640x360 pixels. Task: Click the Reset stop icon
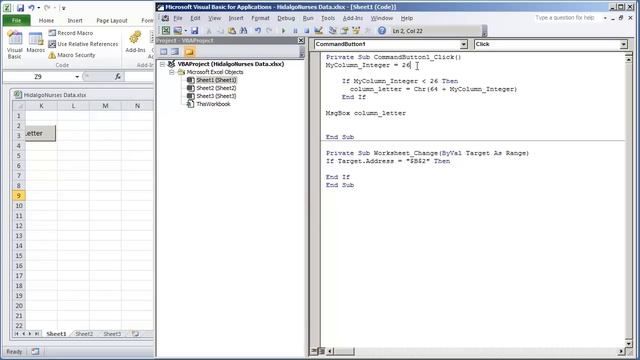pos(307,31)
